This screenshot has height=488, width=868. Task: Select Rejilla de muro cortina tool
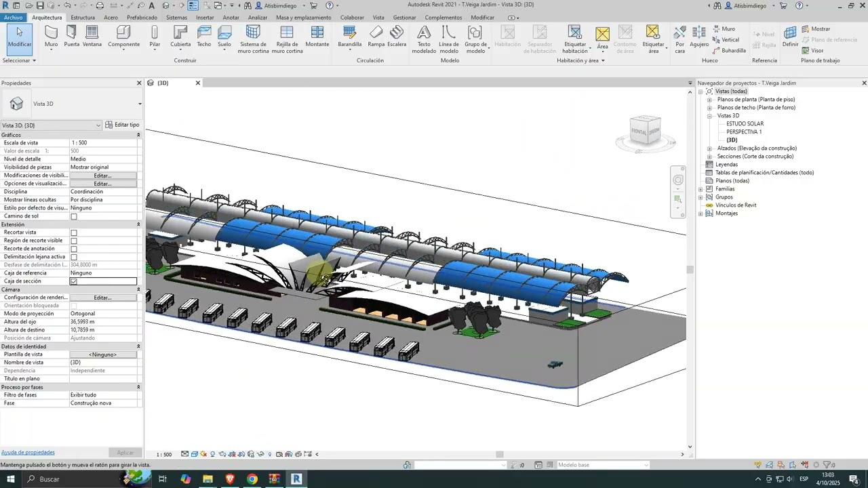287,39
